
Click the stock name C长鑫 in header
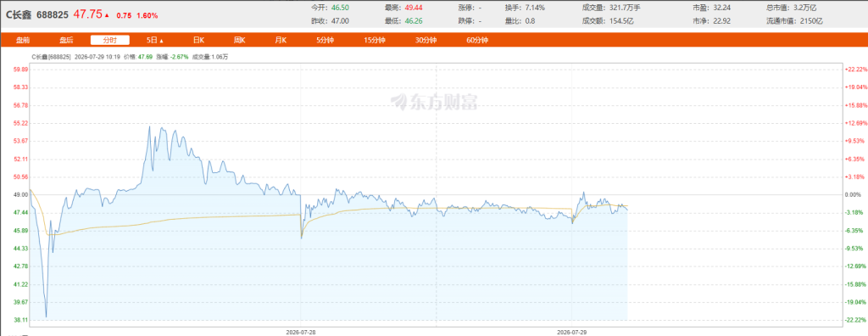[x=19, y=15]
